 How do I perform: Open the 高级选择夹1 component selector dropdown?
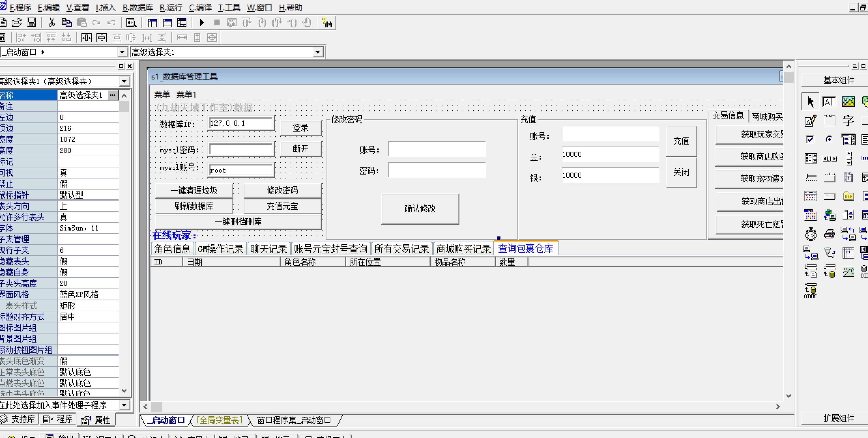coord(317,52)
